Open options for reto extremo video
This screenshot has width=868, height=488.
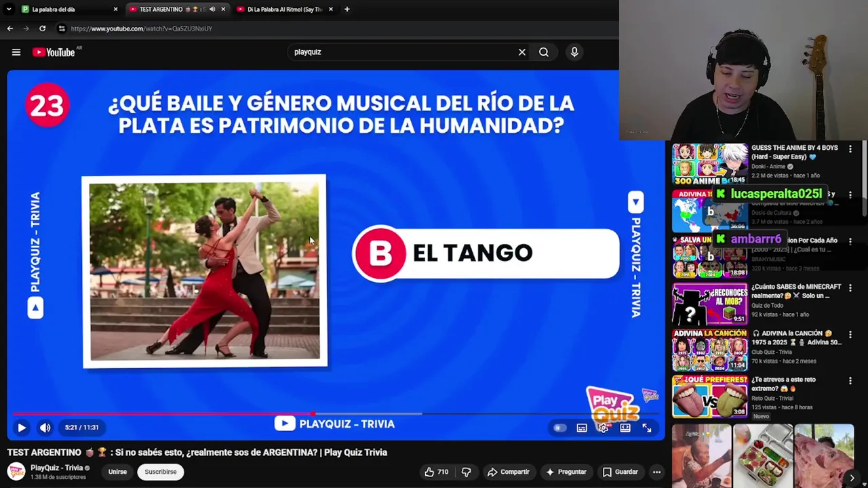(850, 381)
